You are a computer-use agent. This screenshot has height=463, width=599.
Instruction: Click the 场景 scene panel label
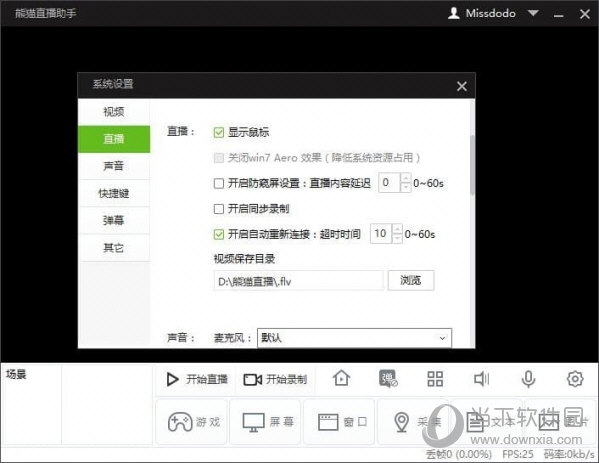coord(16,374)
